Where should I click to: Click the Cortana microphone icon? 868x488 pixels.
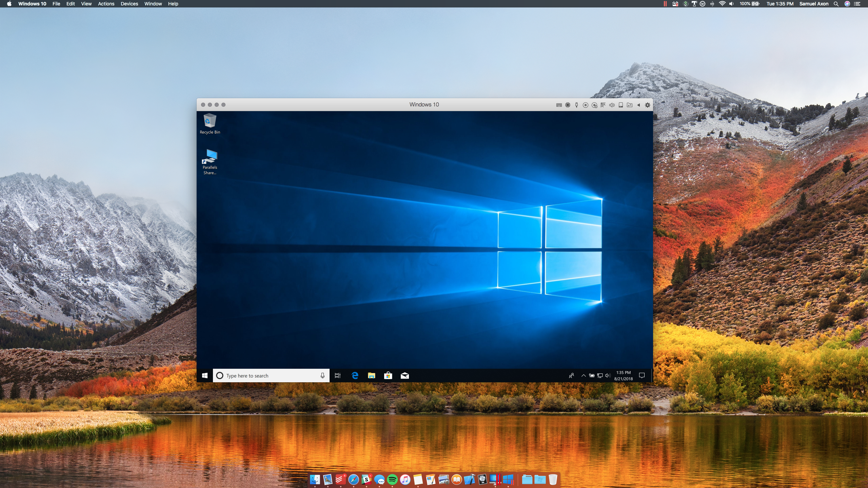point(322,375)
